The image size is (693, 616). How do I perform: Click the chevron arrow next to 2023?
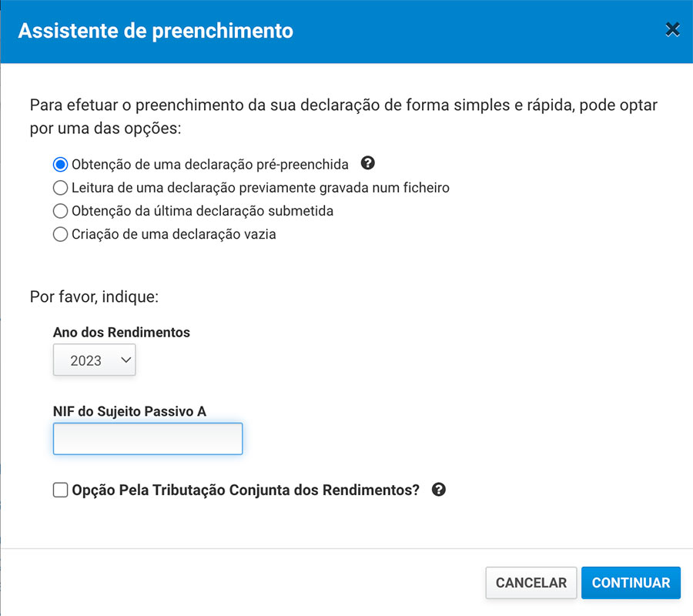click(x=126, y=360)
